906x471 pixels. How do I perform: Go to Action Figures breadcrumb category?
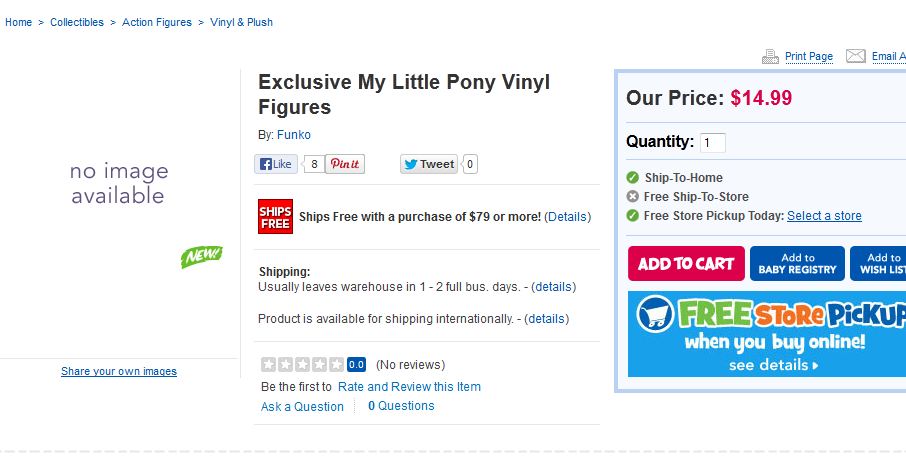tap(157, 22)
